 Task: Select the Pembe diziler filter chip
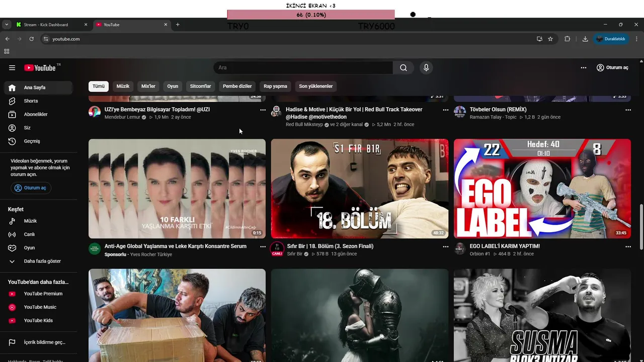pos(237,86)
